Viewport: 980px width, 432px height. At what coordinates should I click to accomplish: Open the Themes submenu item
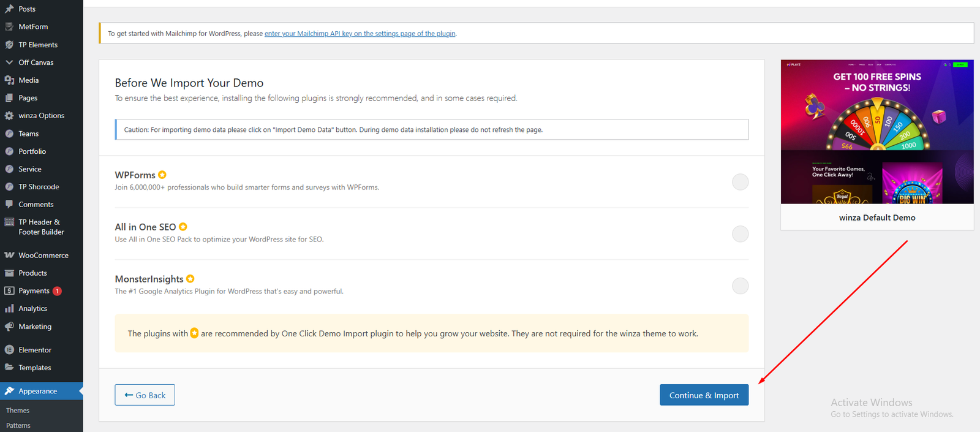[18, 411]
